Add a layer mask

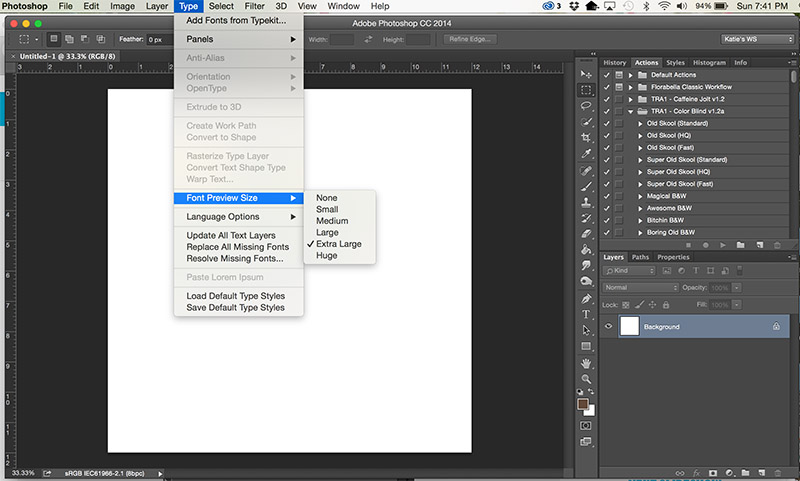tap(713, 473)
